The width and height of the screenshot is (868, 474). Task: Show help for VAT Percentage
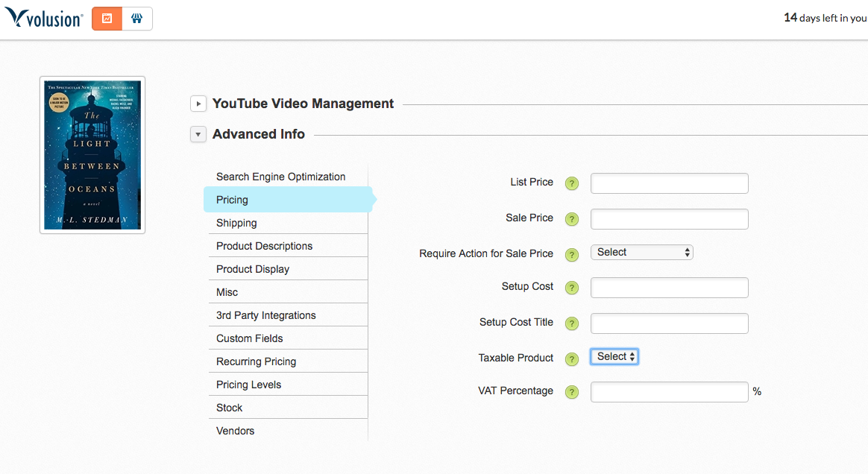tap(572, 392)
